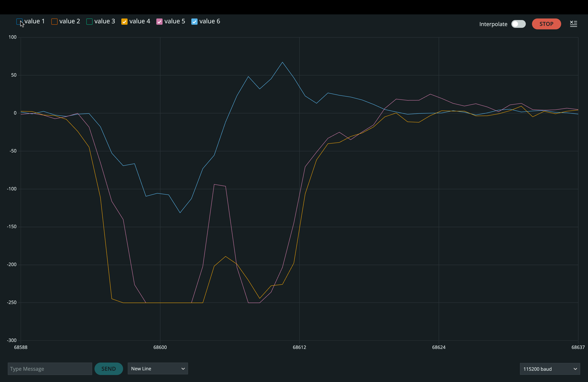Screen dimensions: 588x382
Task: Click the blue value 6 swatch
Action: pyautogui.click(x=195, y=22)
